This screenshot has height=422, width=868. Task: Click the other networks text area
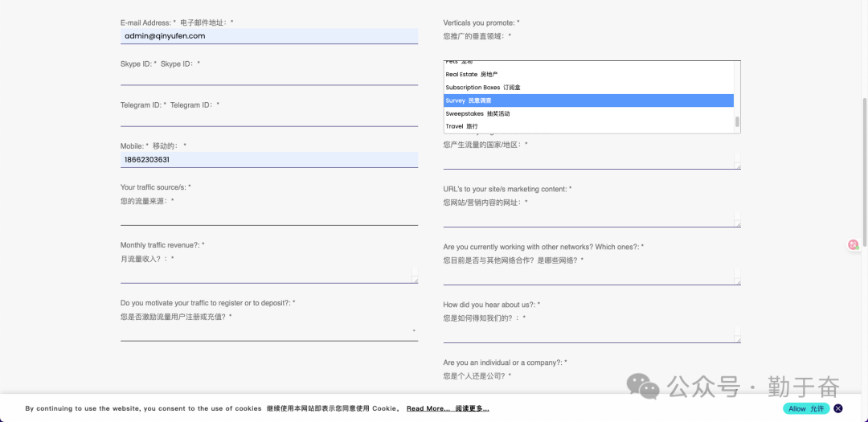(592, 277)
